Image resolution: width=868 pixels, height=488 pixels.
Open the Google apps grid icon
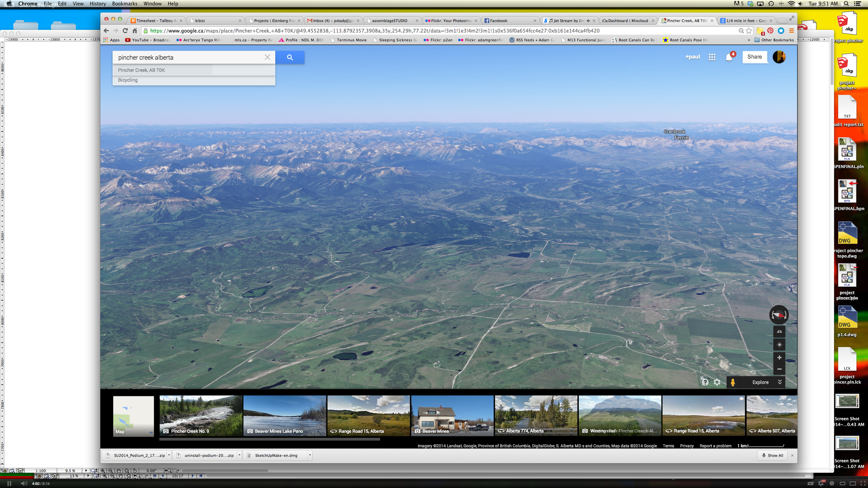pyautogui.click(x=712, y=57)
